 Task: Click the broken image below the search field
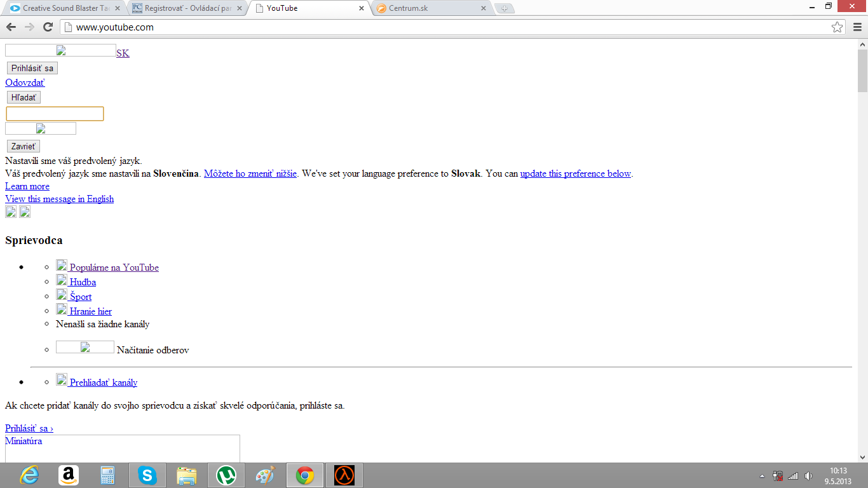click(x=41, y=128)
